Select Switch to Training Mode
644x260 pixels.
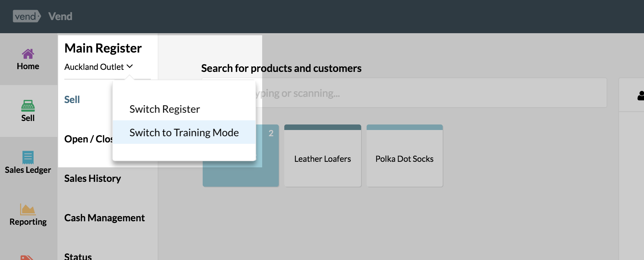[184, 132]
